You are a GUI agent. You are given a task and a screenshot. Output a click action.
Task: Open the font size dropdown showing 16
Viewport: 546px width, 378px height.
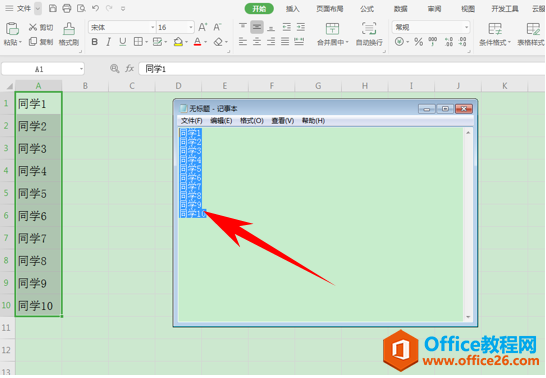(x=175, y=27)
